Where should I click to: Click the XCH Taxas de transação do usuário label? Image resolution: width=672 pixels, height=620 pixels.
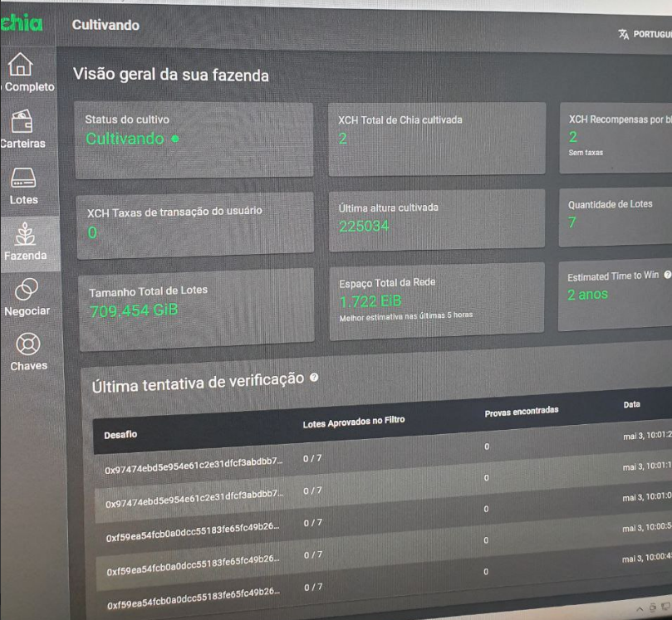pyautogui.click(x=174, y=212)
